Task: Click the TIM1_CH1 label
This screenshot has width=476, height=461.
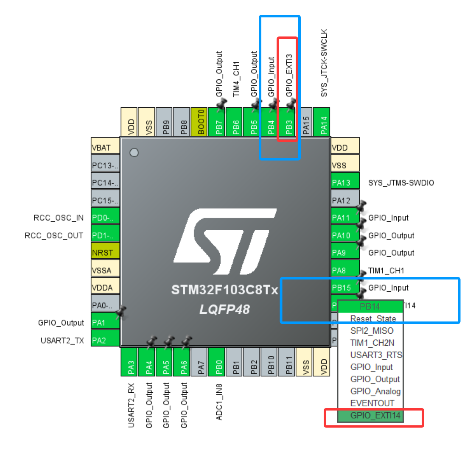Action: (386, 271)
